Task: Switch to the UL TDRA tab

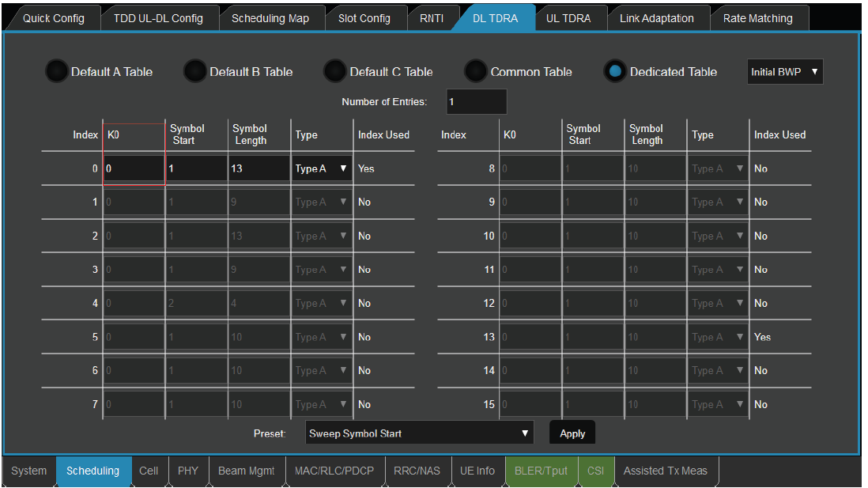Action: pos(568,18)
